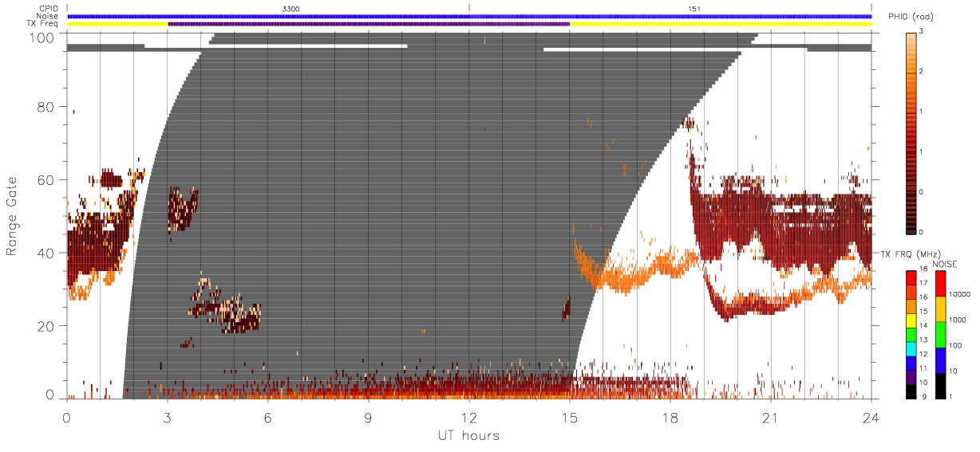Click the blue Noise strip above the plot
The width and height of the screenshot is (980, 452).
[468, 16]
